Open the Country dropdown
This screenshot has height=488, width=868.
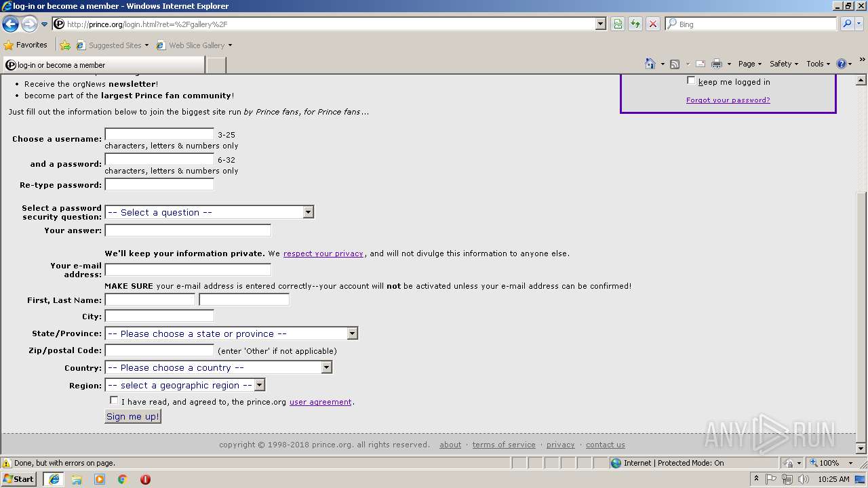[218, 367]
